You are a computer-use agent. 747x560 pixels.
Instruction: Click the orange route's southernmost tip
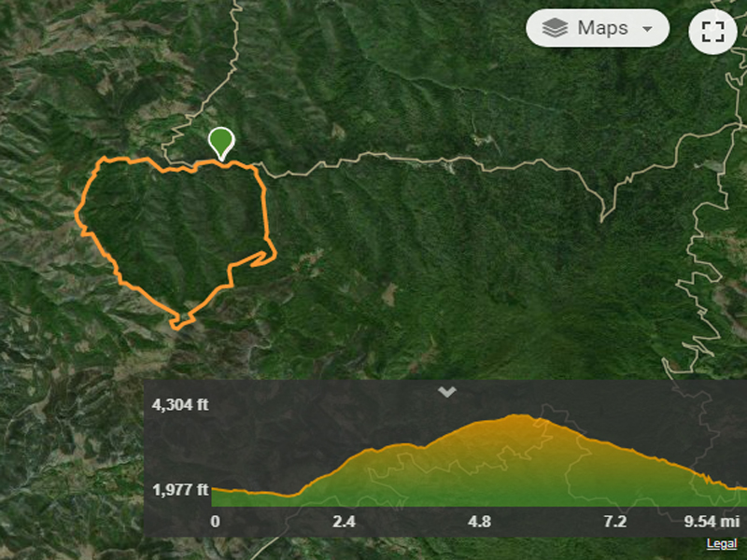tap(176, 326)
